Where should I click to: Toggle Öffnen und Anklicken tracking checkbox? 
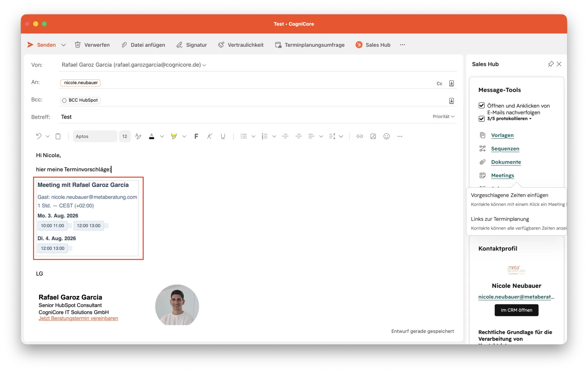click(481, 106)
